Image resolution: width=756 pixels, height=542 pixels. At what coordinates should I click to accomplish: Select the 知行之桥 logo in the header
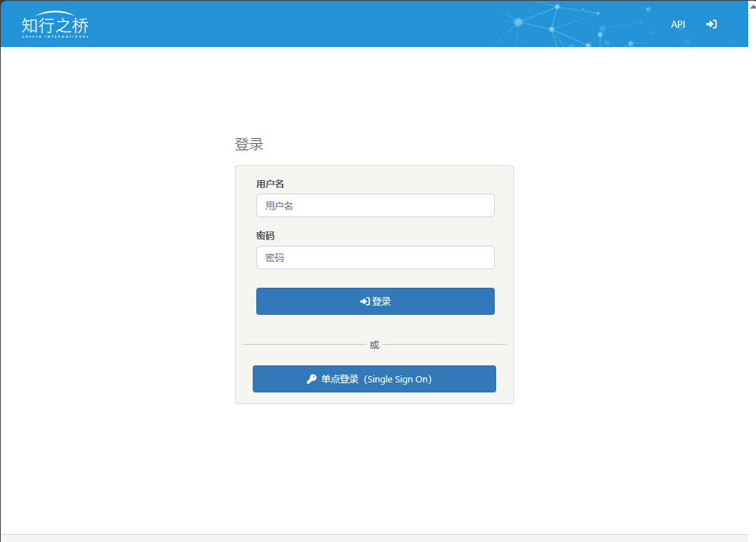point(55,24)
